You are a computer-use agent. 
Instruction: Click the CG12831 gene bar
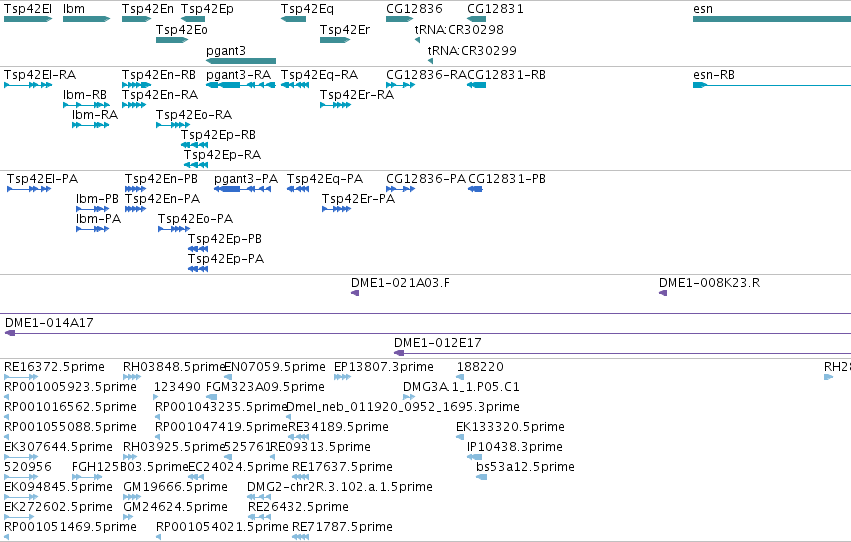point(476,19)
